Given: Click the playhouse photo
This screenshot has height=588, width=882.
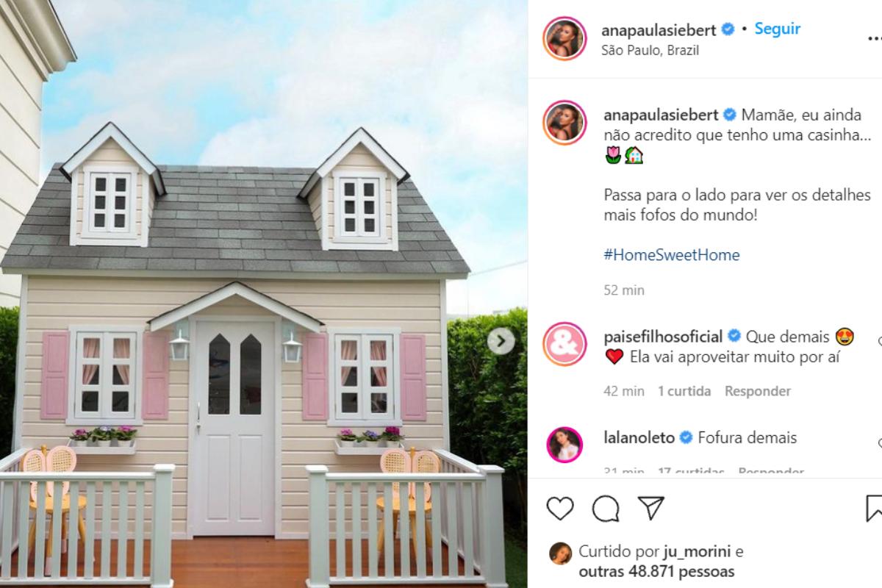Looking at the screenshot, I should 263,294.
